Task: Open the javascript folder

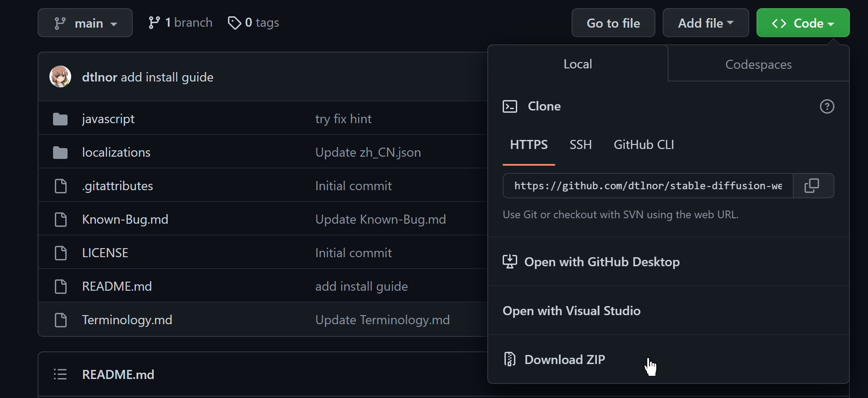Action: tap(108, 119)
